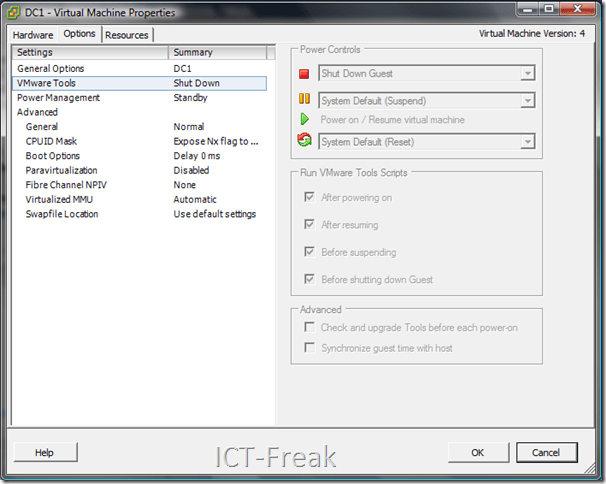Enable Check and upgrade Tools before power-on
This screenshot has width=606, height=484.
click(310, 327)
